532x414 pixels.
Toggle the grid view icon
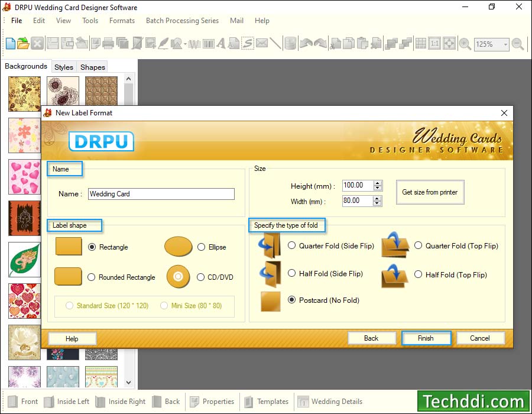click(421, 44)
